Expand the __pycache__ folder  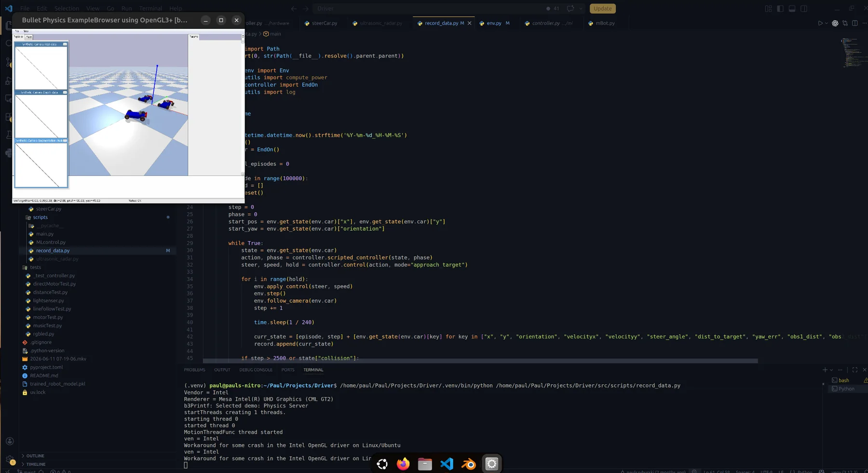point(98,226)
